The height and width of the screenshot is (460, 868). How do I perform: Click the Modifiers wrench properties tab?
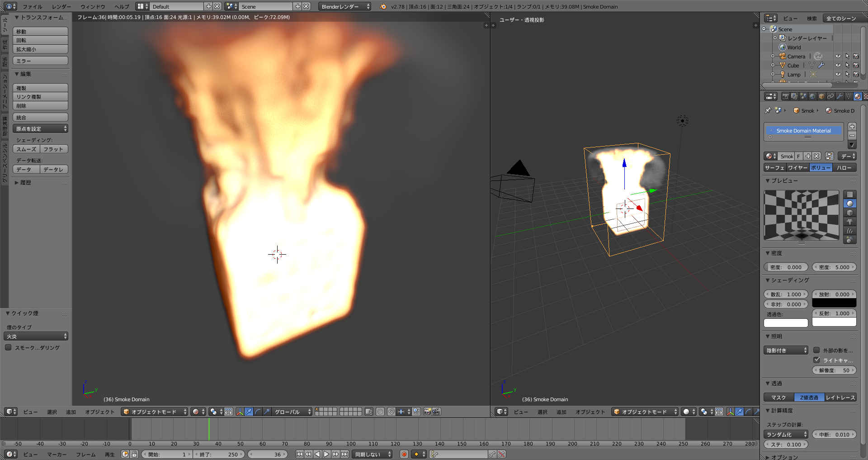tap(840, 96)
